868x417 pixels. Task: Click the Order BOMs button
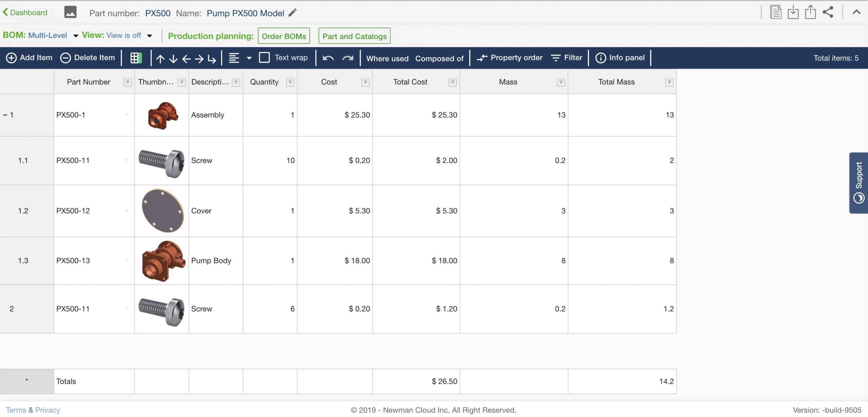tap(283, 36)
